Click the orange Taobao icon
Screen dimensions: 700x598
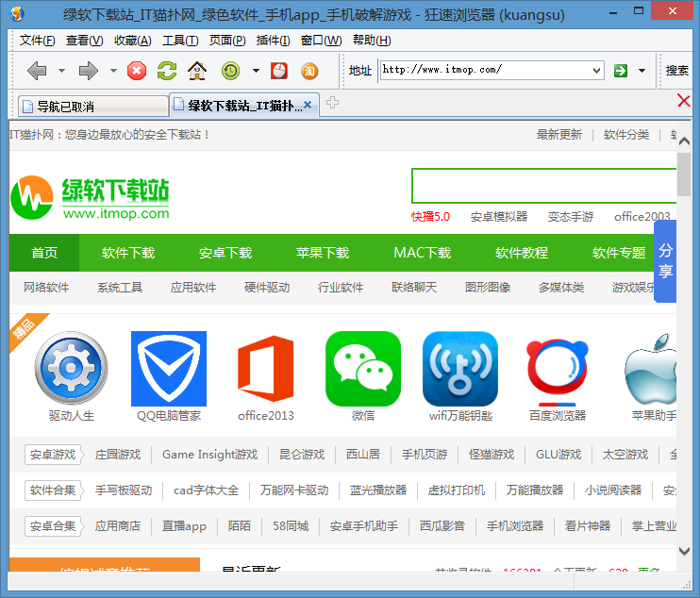pos(309,71)
